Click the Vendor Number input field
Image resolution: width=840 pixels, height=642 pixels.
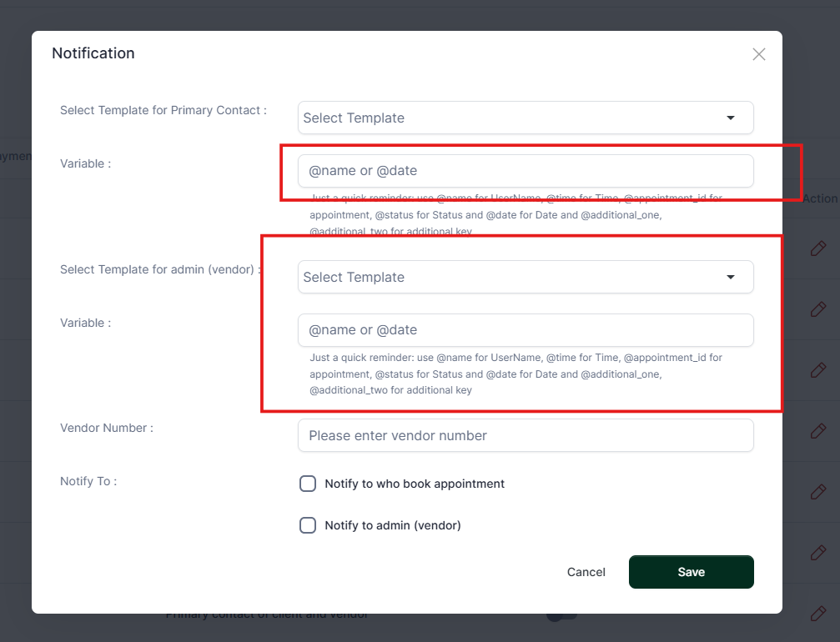tap(526, 435)
